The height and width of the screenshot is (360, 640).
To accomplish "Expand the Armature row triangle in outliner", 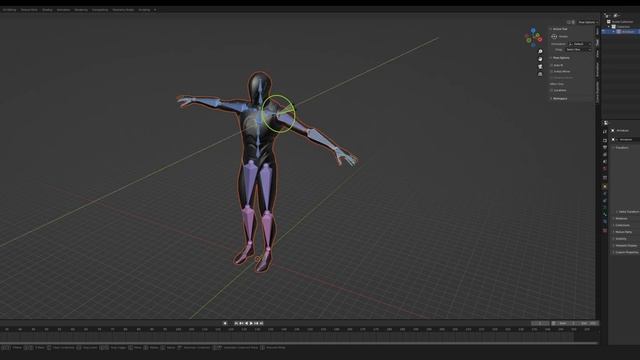I will pos(613,31).
